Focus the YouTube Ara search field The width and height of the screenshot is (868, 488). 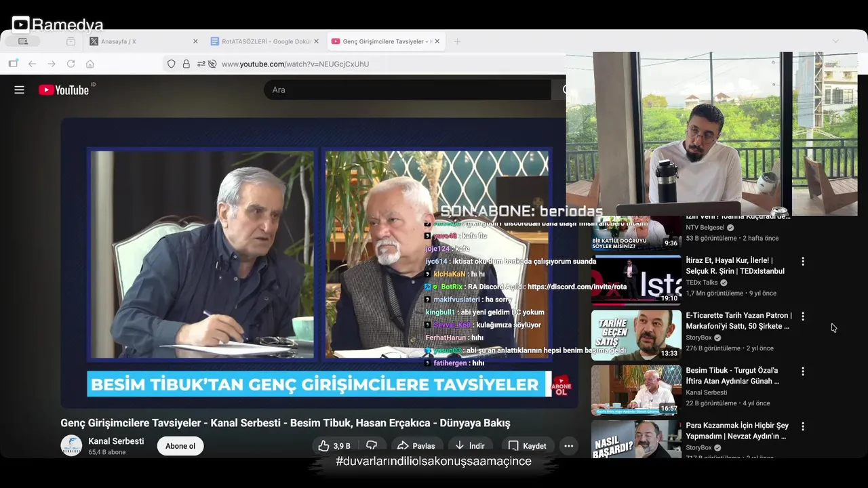click(407, 89)
